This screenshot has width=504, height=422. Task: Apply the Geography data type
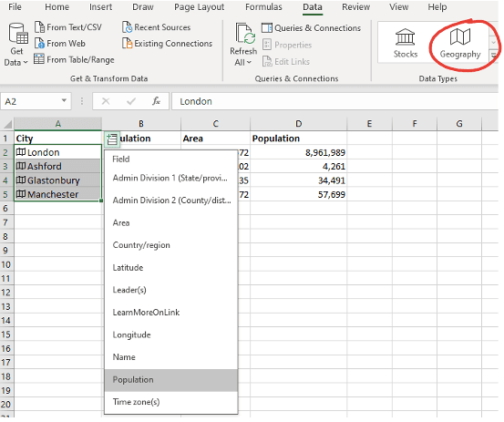(460, 44)
